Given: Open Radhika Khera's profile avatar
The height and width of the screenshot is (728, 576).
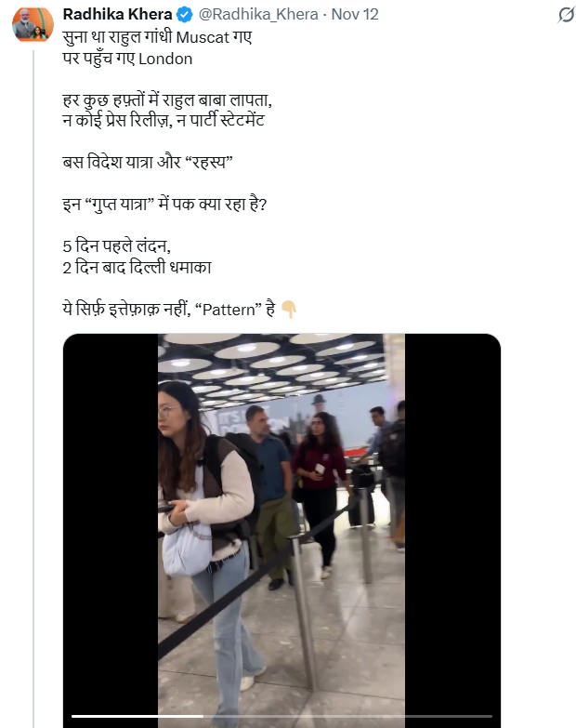Looking at the screenshot, I should (x=33, y=22).
